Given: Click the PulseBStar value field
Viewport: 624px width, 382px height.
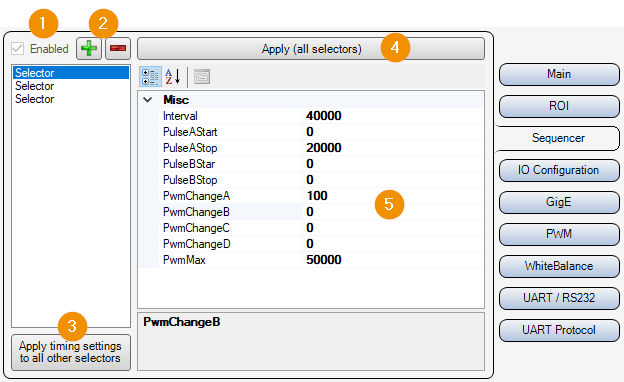Looking at the screenshot, I should [x=393, y=164].
